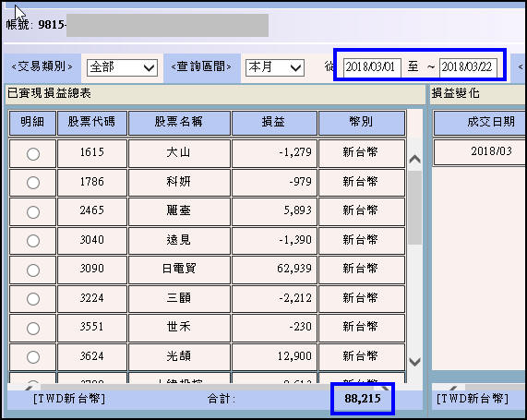Click the total value 88,215
The image size is (527, 420).
tap(363, 399)
